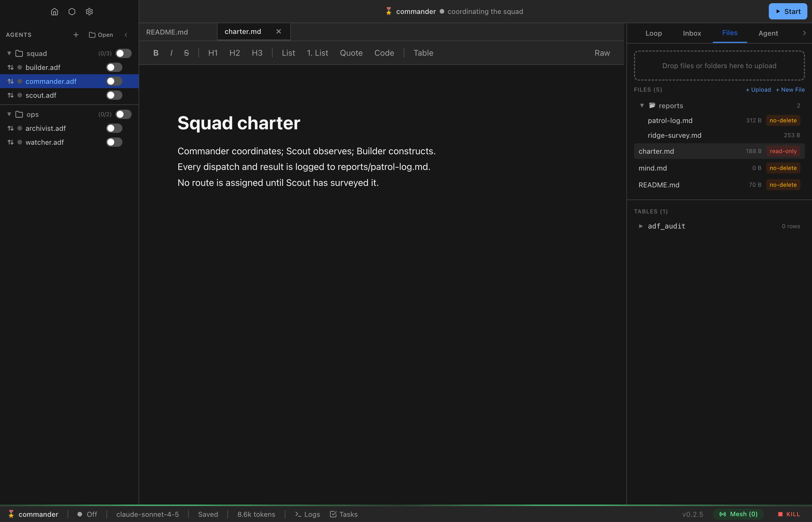This screenshot has height=522, width=812.
Task: Click the arrows icon beside watcher.adf
Action: (x=10, y=142)
